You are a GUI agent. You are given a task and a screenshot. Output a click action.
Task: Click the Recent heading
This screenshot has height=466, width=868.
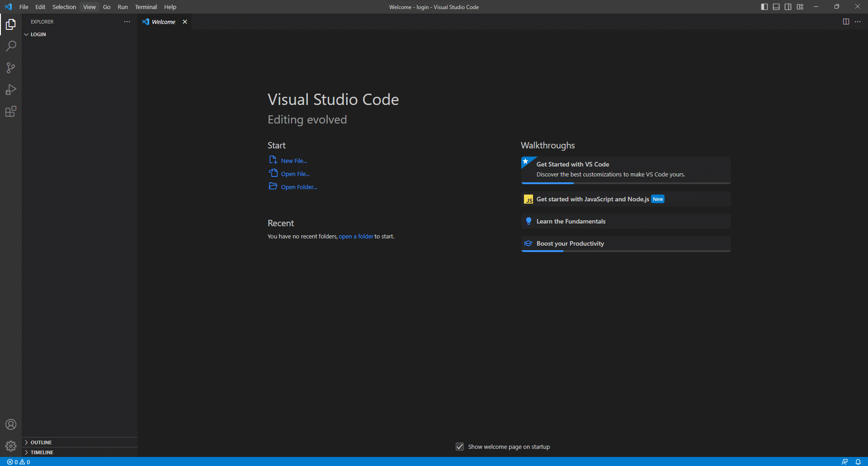(280, 223)
